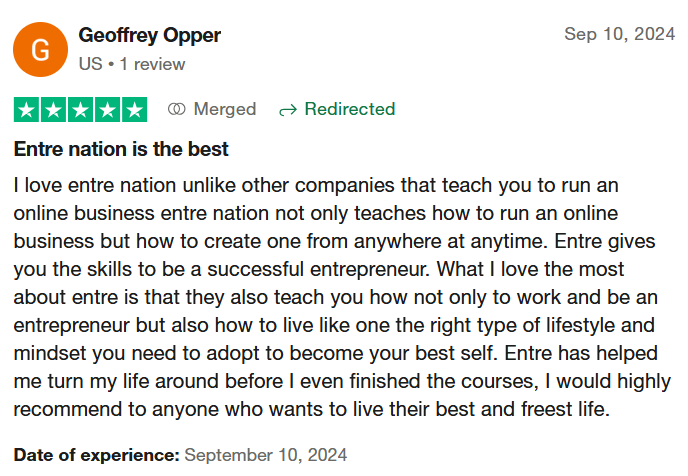Open Geoffrey Opper's reviewer profile

click(x=149, y=36)
